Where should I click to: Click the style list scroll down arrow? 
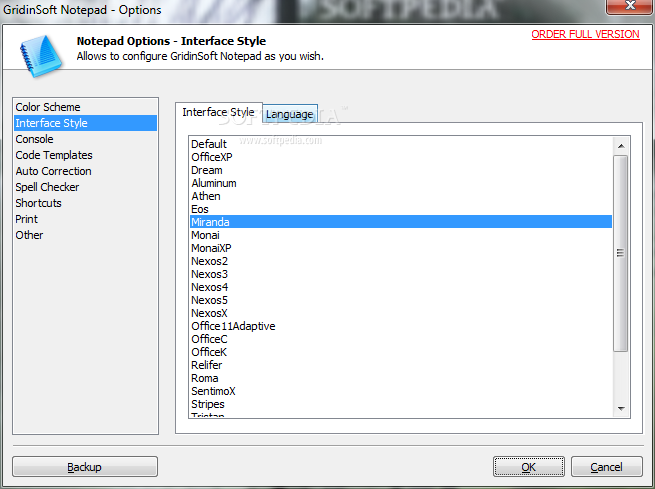(x=621, y=409)
